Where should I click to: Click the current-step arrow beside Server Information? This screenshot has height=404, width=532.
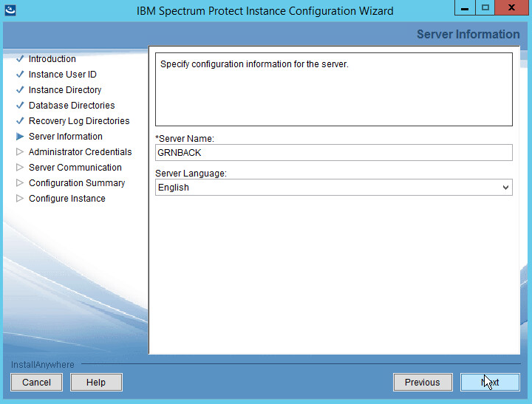click(20, 137)
